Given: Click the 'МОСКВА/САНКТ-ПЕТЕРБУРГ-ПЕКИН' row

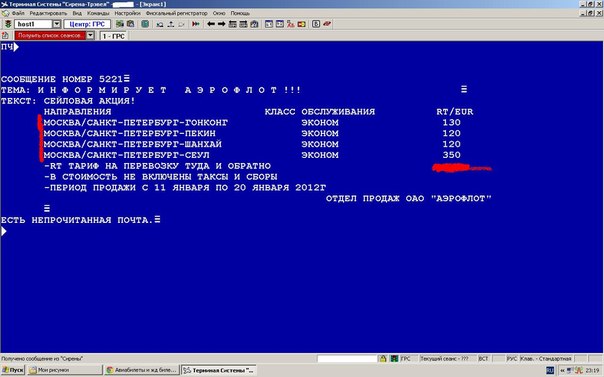Looking at the screenshot, I should (129, 133).
